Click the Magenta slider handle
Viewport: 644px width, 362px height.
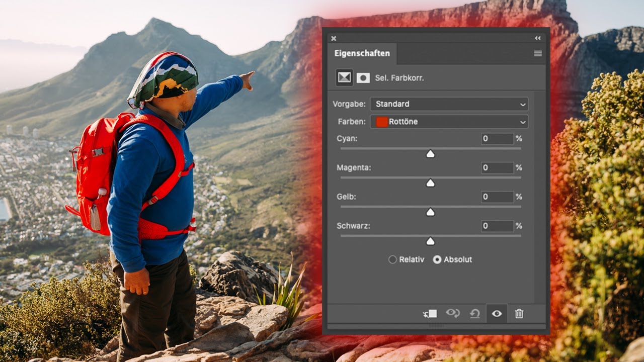430,183
